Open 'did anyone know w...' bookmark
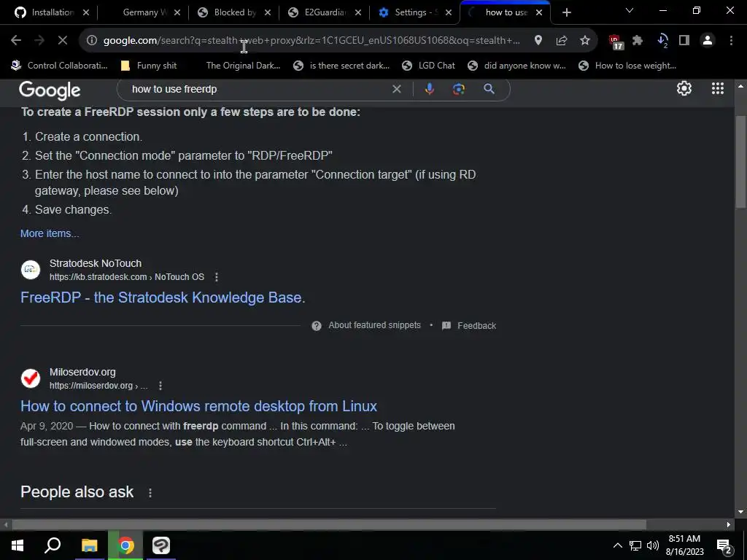Image resolution: width=747 pixels, height=560 pixels. [517, 66]
